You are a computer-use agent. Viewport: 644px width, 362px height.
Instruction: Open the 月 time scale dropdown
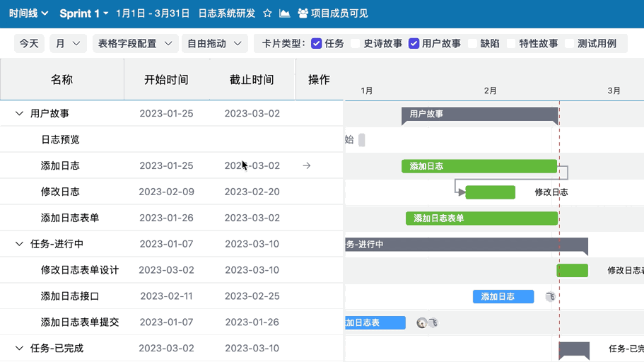click(x=68, y=44)
